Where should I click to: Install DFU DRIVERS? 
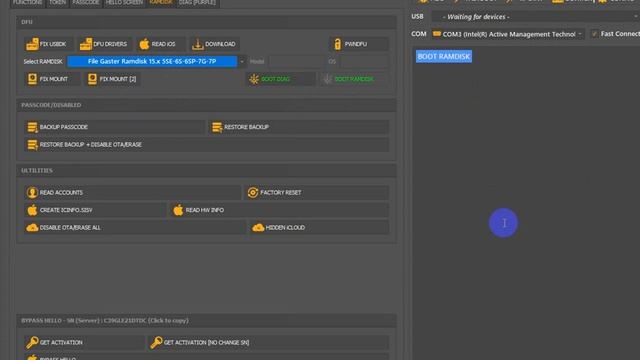click(104, 44)
